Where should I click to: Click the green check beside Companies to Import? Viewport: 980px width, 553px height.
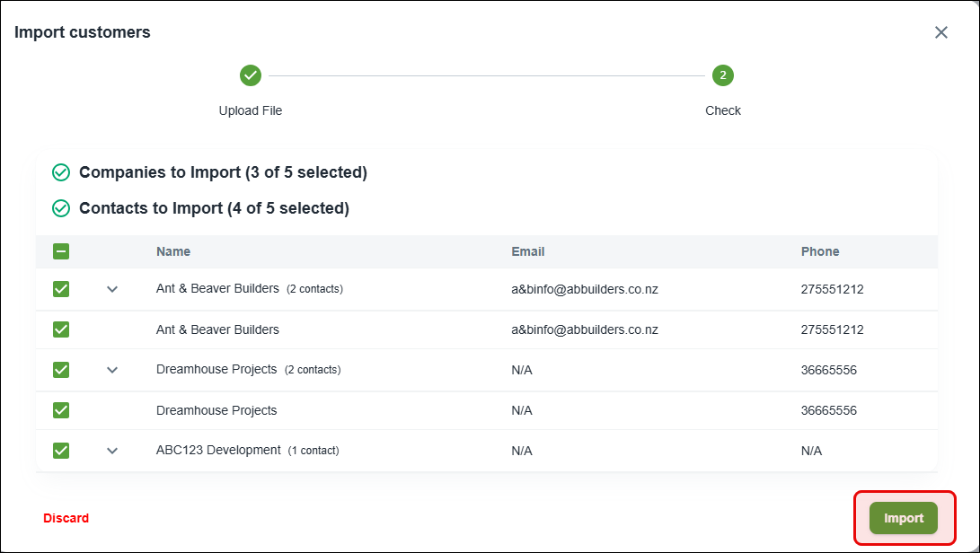(61, 171)
